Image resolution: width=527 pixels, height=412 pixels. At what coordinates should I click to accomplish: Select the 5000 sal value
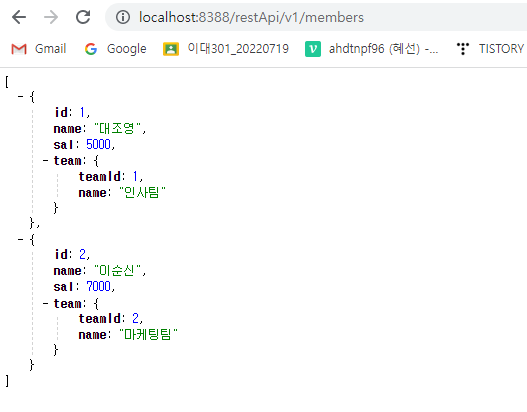tap(98, 145)
